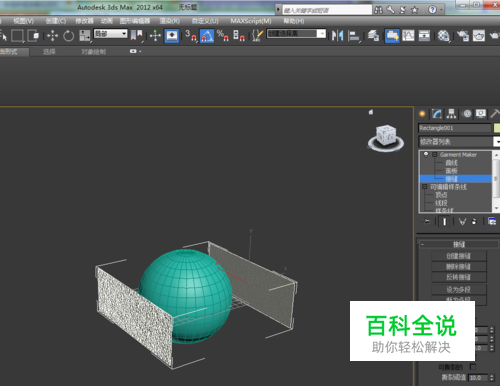Viewport: 500px width, 386px height.
Task: Expand the search field arrow
Action: [x=278, y=10]
